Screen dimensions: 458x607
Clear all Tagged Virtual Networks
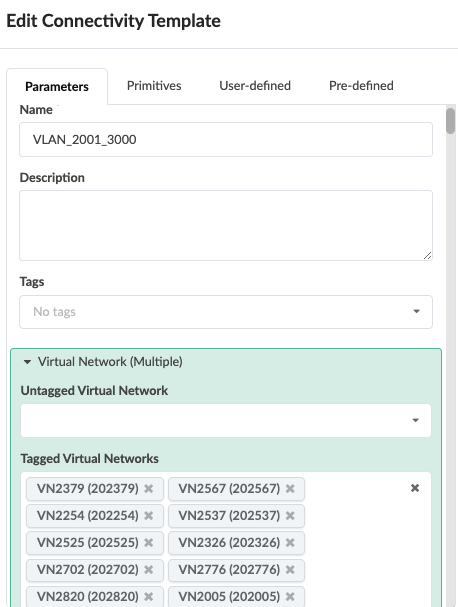[x=415, y=488]
